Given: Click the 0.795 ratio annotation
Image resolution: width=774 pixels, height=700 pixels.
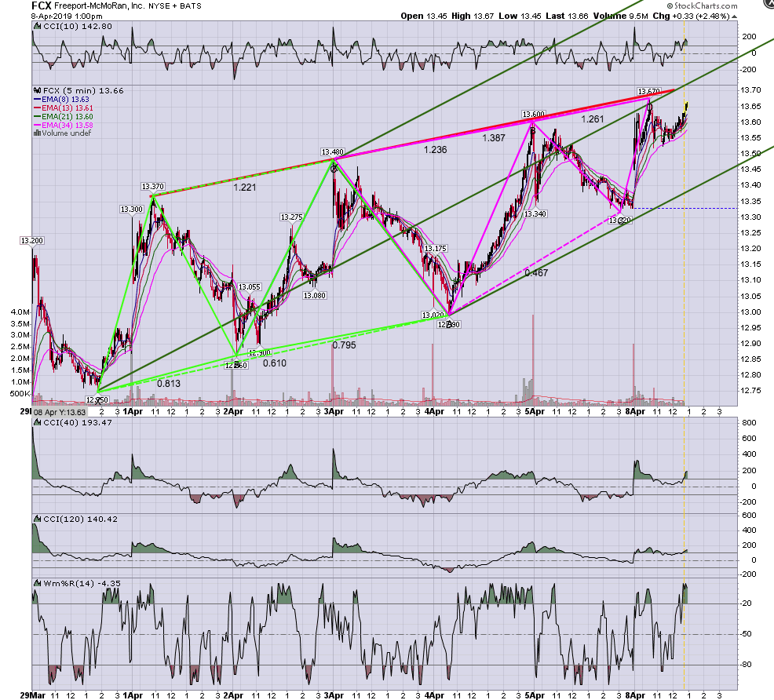Looking at the screenshot, I should (x=344, y=345).
